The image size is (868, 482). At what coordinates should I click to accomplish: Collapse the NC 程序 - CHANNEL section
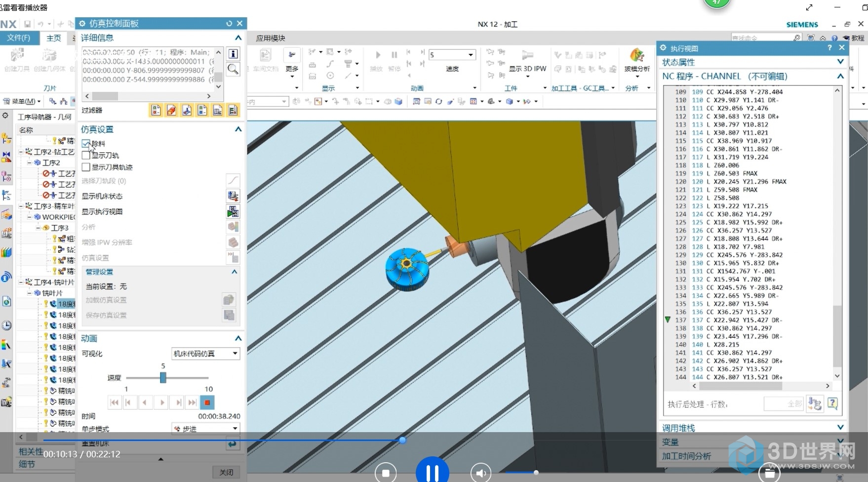(x=840, y=76)
